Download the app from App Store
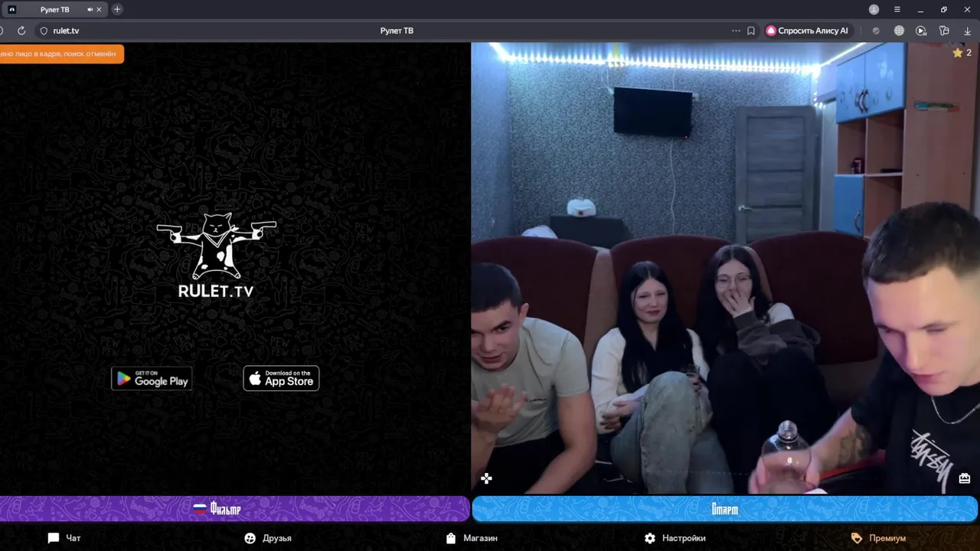 pyautogui.click(x=281, y=378)
